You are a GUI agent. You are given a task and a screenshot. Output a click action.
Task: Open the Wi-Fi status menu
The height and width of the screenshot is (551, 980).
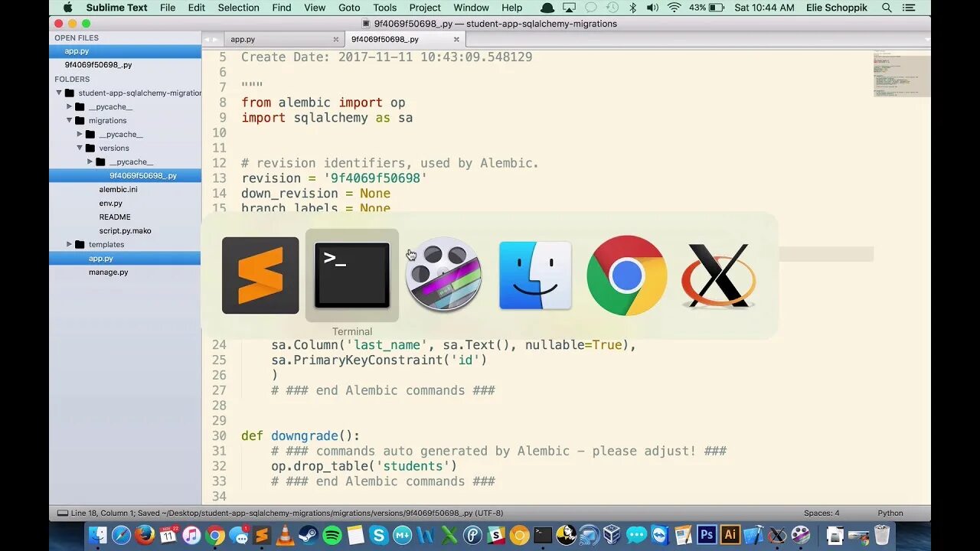674,8
